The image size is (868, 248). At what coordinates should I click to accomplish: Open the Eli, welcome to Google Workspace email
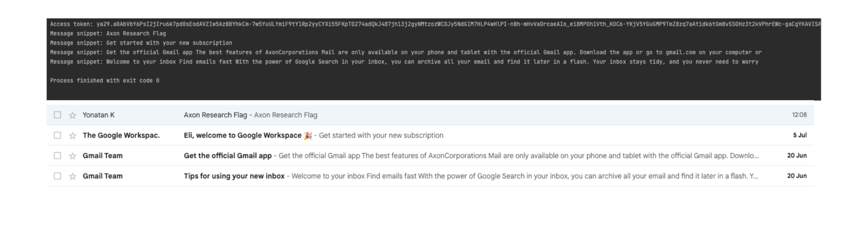(242, 135)
